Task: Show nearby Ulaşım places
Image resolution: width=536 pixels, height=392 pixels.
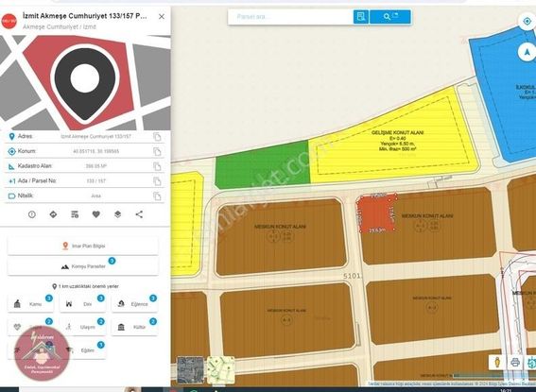Action: (x=83, y=327)
